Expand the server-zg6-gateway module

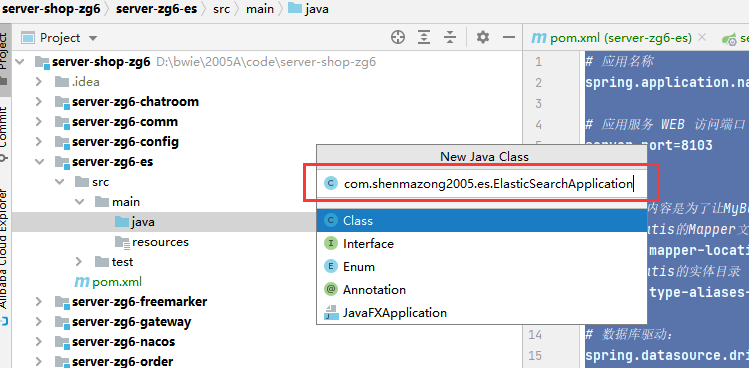pos(39,322)
